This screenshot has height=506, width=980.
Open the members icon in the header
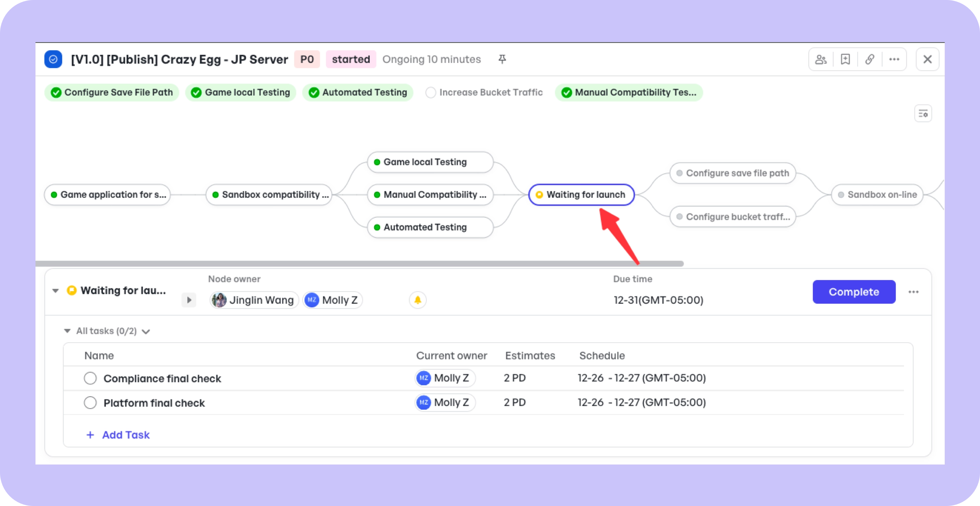pyautogui.click(x=821, y=59)
